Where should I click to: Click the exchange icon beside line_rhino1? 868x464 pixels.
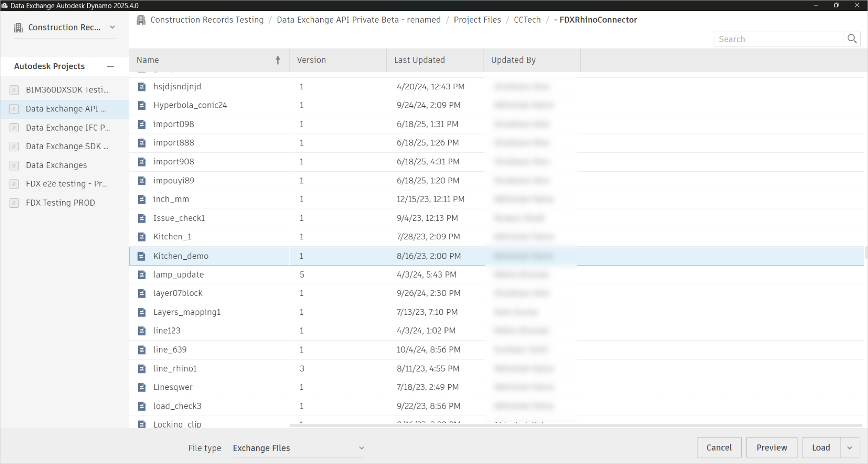tap(141, 369)
